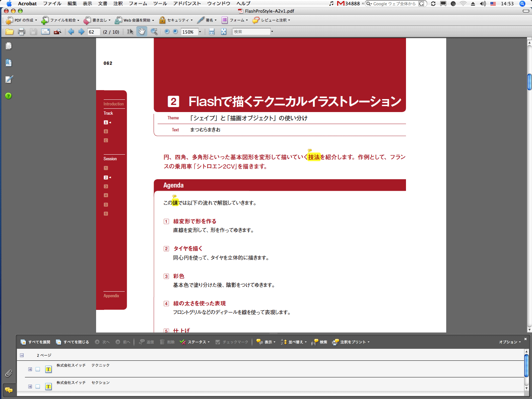This screenshot has width=532, height=399.
Task: Open the green help How To panel
Action: pos(9,96)
